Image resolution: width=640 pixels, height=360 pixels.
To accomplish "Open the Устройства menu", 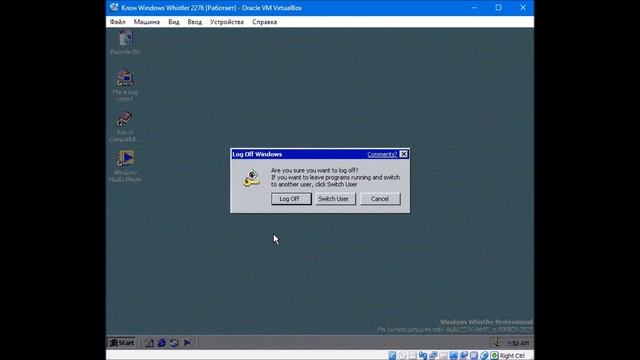I will (227, 22).
